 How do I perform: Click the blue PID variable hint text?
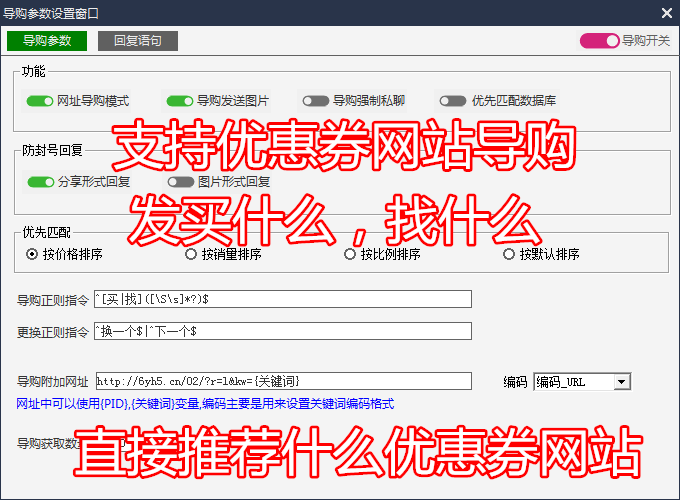point(206,404)
